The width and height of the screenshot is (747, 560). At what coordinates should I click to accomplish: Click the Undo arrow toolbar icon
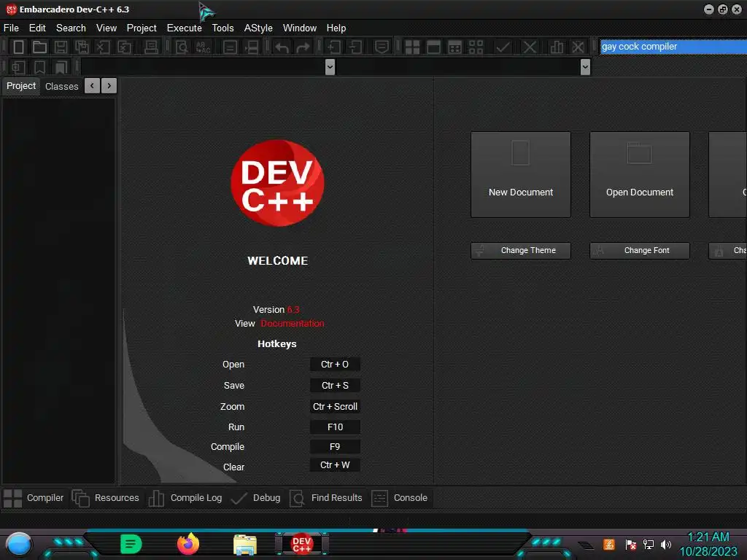click(x=282, y=47)
